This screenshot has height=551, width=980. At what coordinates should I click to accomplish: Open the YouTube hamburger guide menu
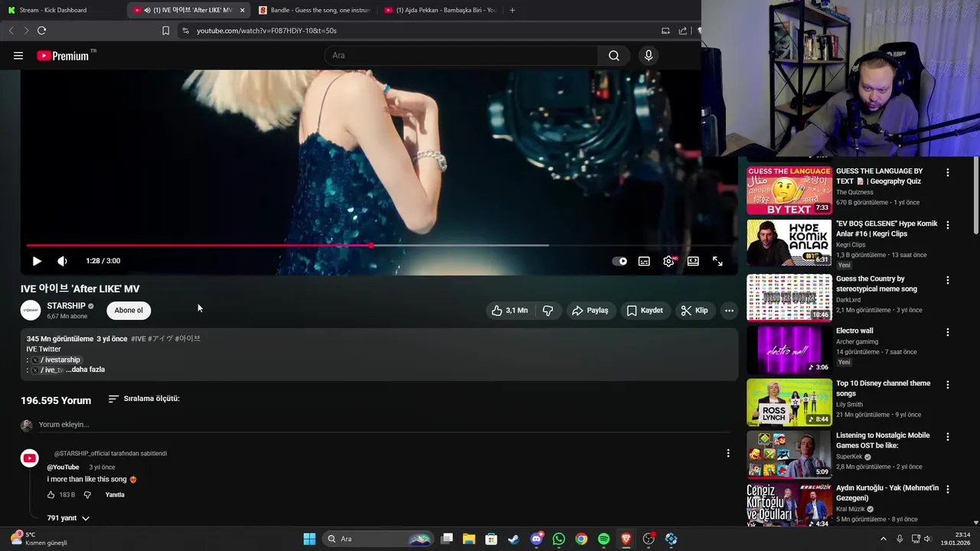point(18,55)
